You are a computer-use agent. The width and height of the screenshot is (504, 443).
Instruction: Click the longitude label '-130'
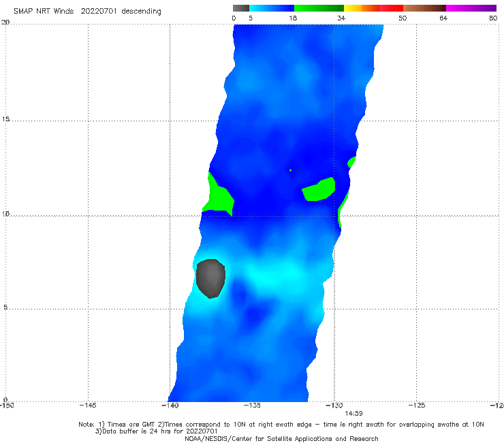point(334,406)
